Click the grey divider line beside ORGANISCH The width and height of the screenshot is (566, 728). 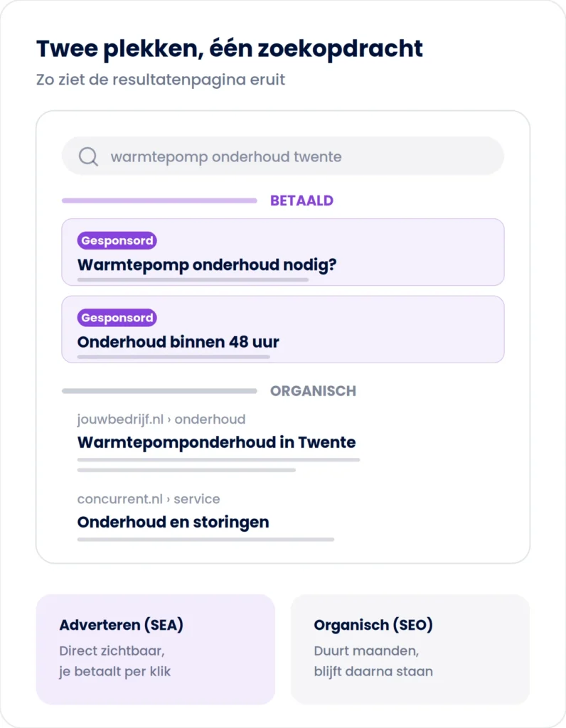point(159,391)
